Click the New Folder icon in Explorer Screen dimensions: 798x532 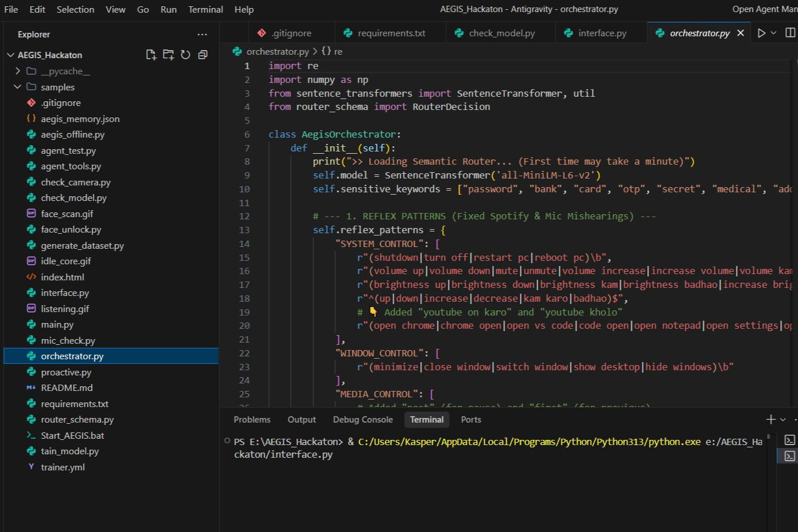click(x=168, y=55)
